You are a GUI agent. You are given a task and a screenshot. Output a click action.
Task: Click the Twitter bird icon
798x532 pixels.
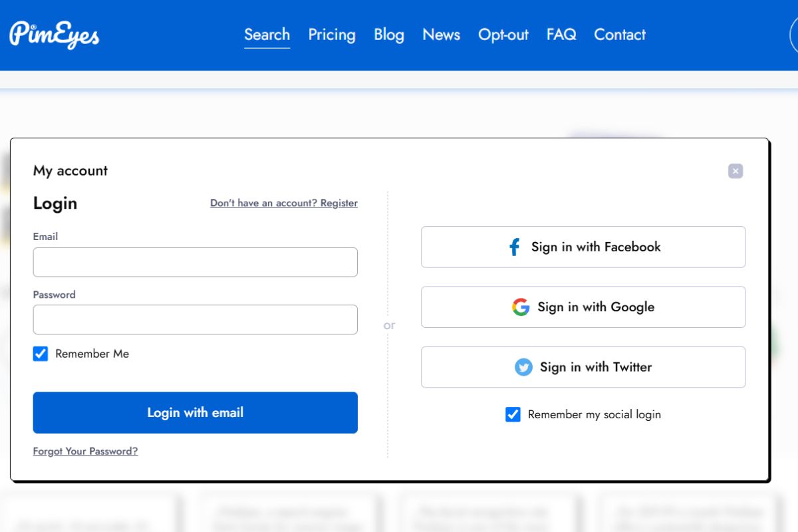pos(523,367)
